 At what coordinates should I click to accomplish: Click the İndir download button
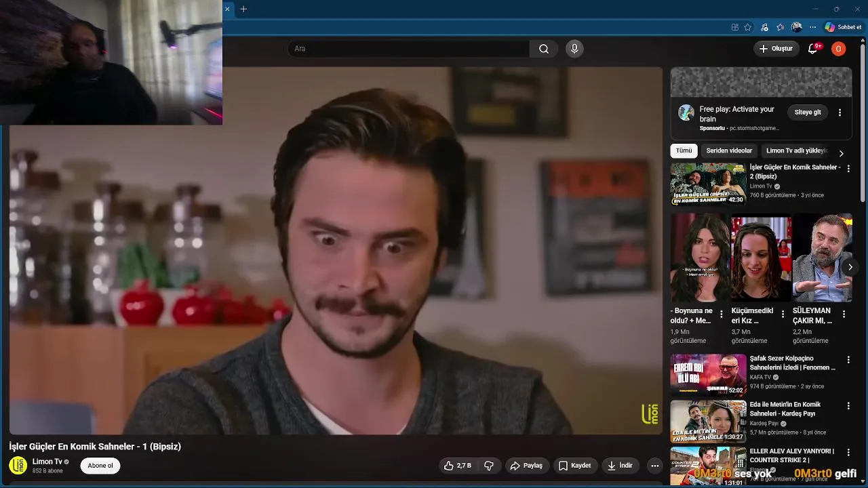[x=620, y=466]
